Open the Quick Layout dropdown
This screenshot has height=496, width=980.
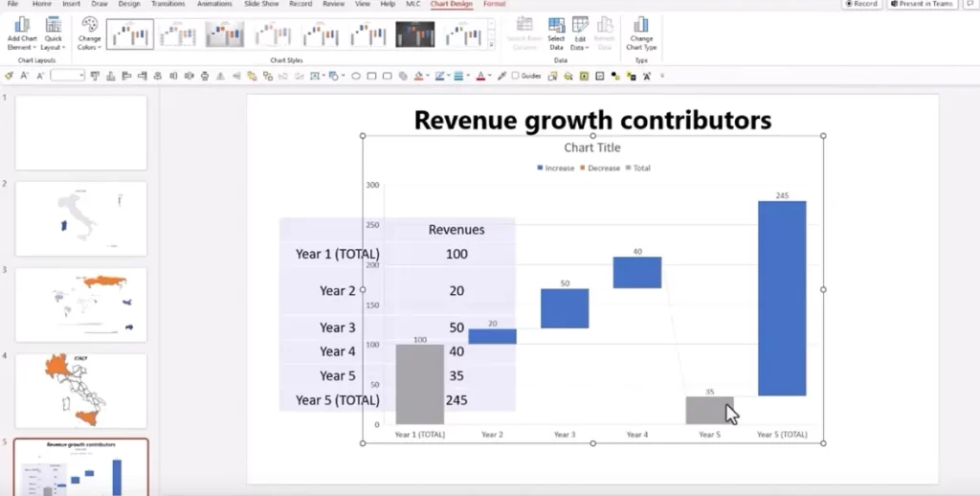tap(54, 34)
